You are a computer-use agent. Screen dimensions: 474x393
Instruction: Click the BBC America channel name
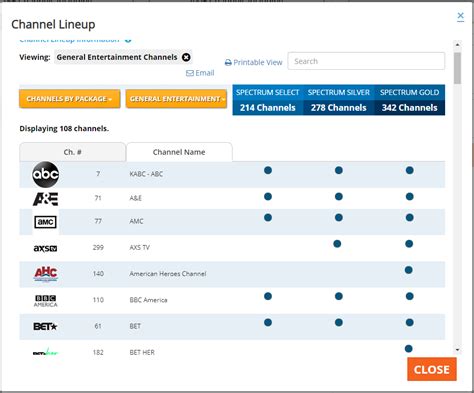pyautogui.click(x=148, y=300)
